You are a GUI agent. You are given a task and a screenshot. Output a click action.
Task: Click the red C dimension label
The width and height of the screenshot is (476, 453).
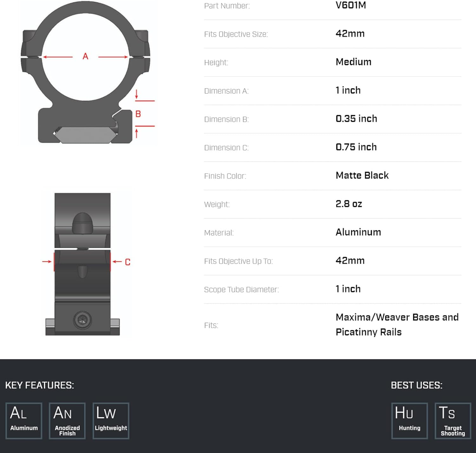[128, 262]
